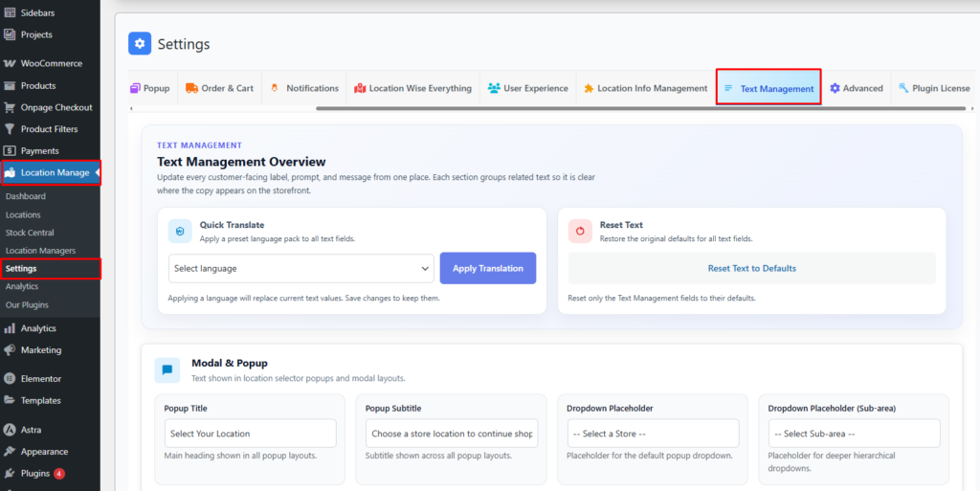
Task: Switch to the Advanced tab
Action: click(x=856, y=88)
